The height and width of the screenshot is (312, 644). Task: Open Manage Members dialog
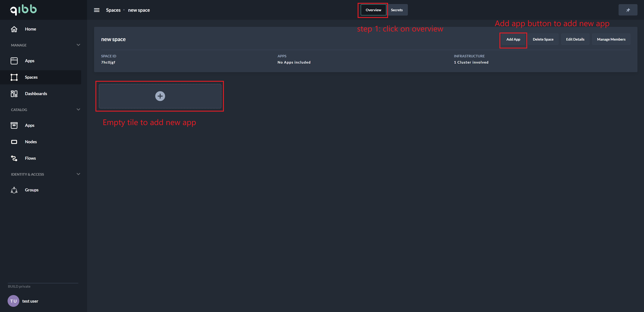[611, 39]
